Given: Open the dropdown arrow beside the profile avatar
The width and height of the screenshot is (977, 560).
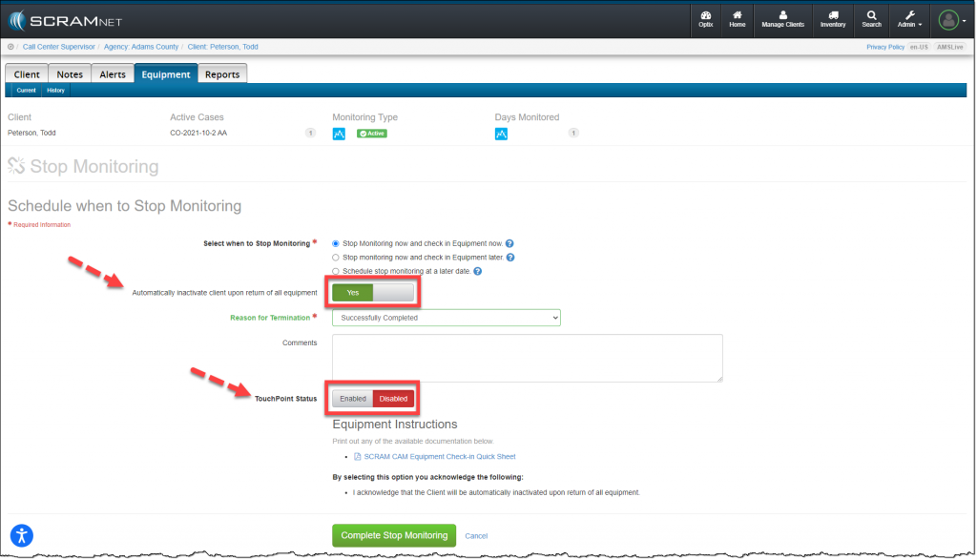Looking at the screenshot, I should 965,19.
